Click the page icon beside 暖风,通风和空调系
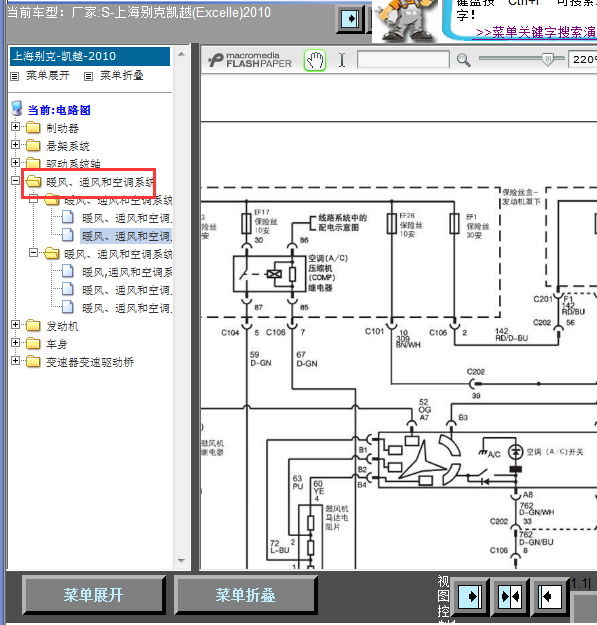The image size is (597, 625). (x=68, y=271)
